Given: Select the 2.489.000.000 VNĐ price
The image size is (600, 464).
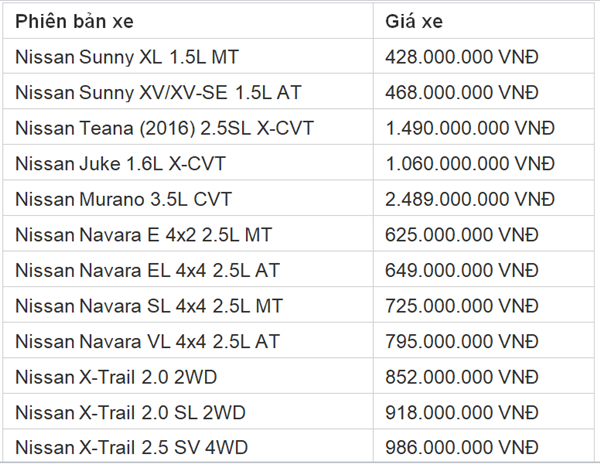Looking at the screenshot, I should point(469,200).
